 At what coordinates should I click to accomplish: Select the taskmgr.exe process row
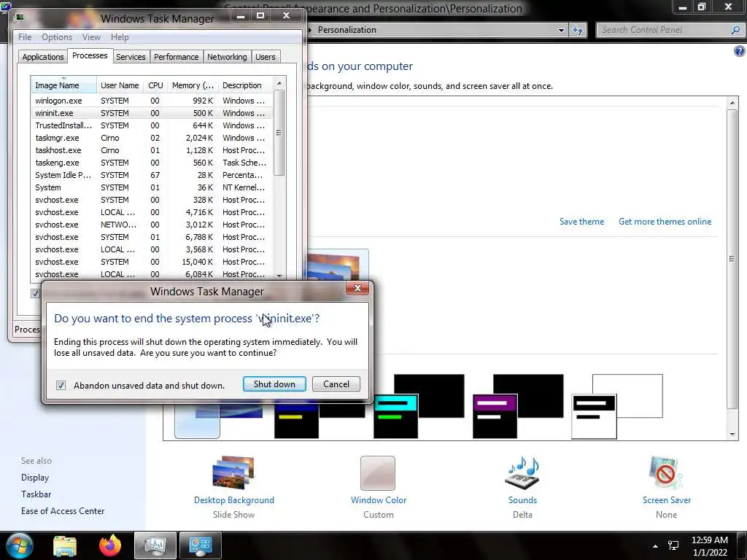click(152, 138)
